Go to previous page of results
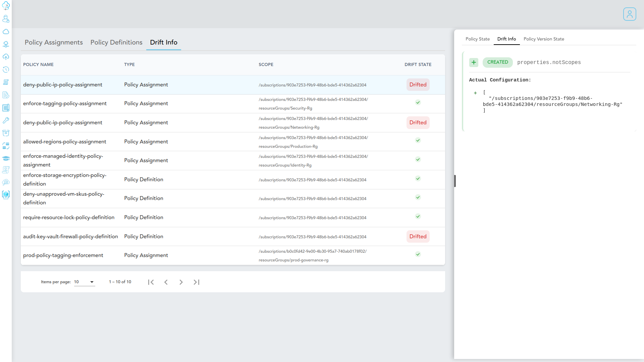 (166, 282)
